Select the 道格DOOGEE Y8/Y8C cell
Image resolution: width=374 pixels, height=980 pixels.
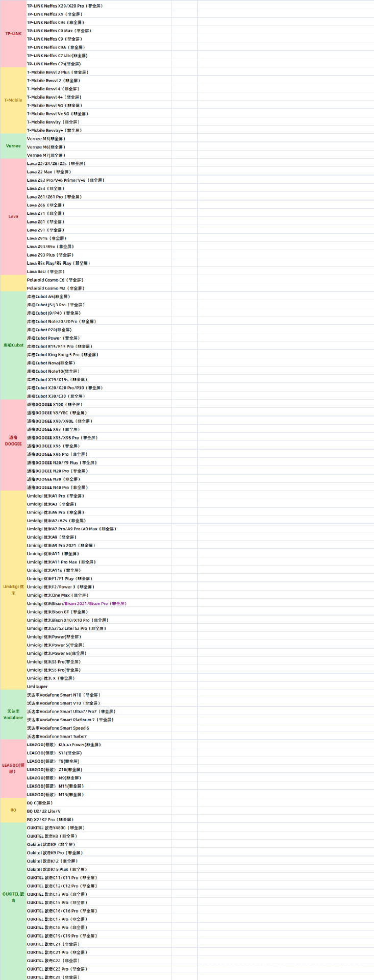point(99,413)
